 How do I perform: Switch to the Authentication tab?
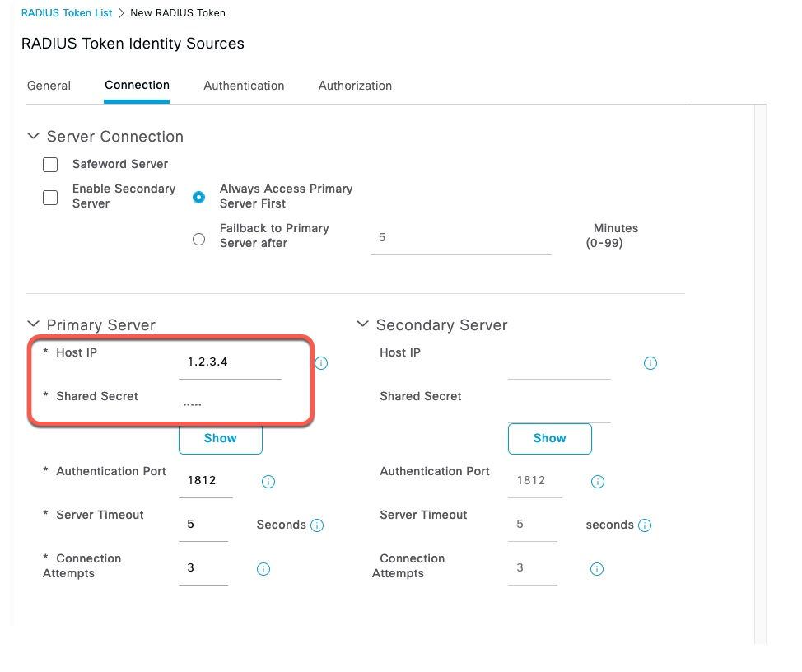(x=244, y=86)
